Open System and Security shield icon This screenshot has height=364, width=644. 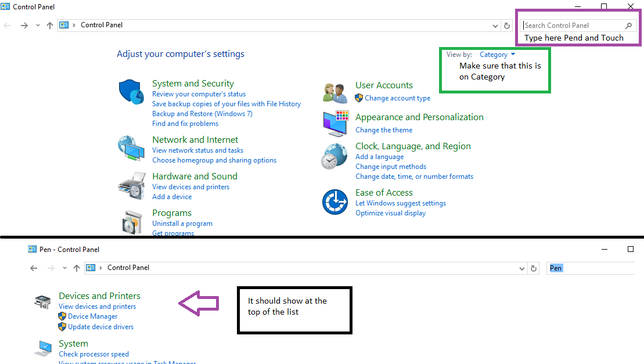131,92
